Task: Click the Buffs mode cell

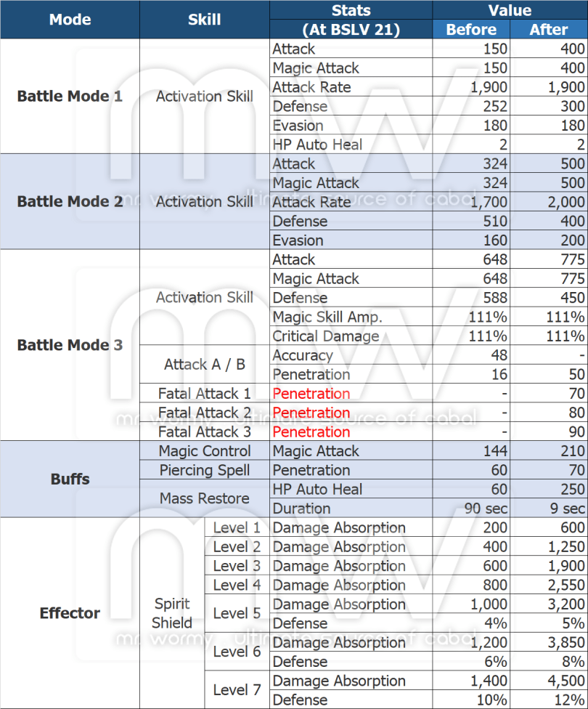Action: [70, 479]
